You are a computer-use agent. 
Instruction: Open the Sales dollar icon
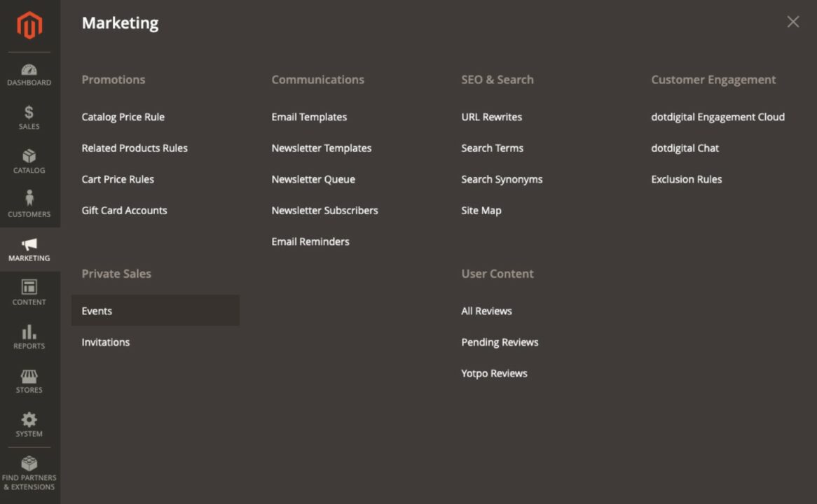pos(29,113)
